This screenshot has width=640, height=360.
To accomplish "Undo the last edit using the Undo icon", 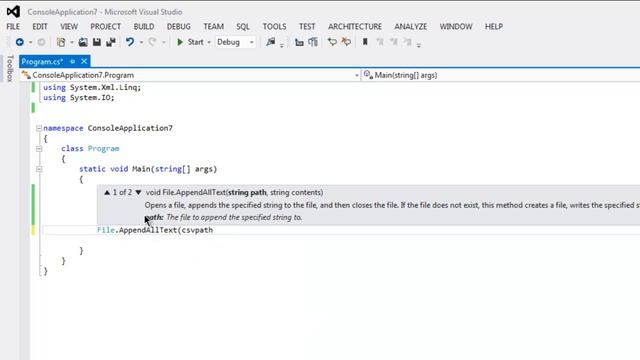I will (130, 42).
